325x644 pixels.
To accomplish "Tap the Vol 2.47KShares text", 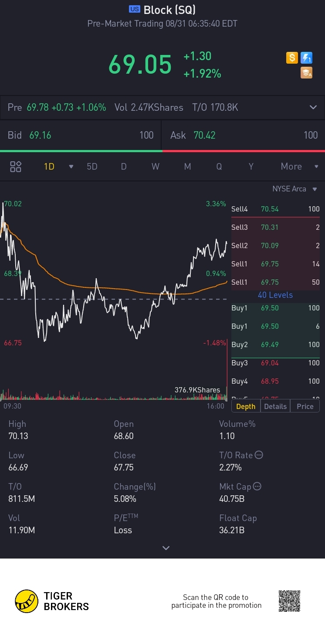I will 149,107.
